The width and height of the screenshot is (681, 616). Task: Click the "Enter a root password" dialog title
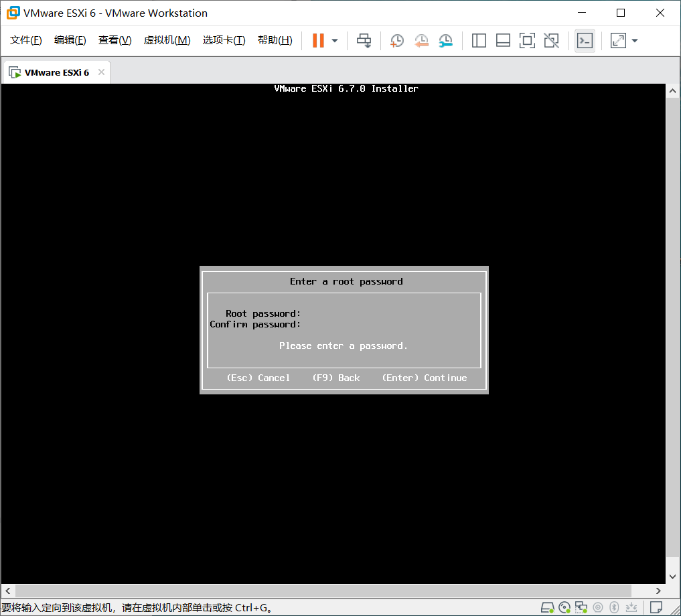coord(346,281)
